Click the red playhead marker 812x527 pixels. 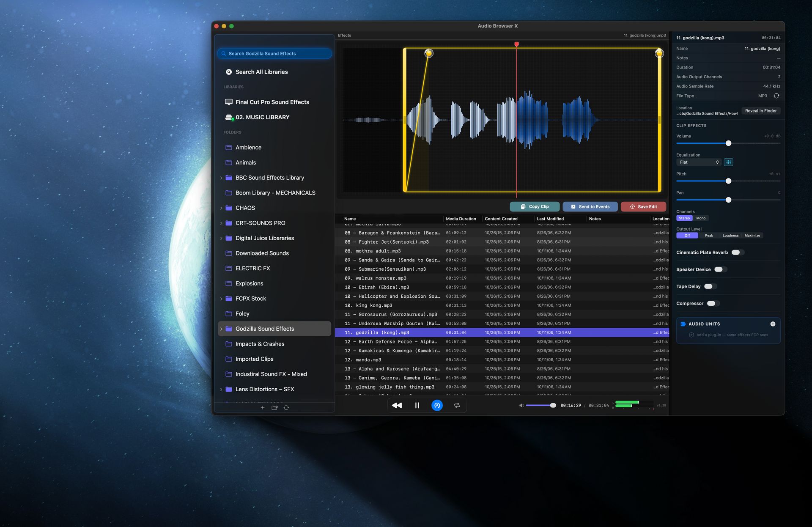(x=516, y=44)
